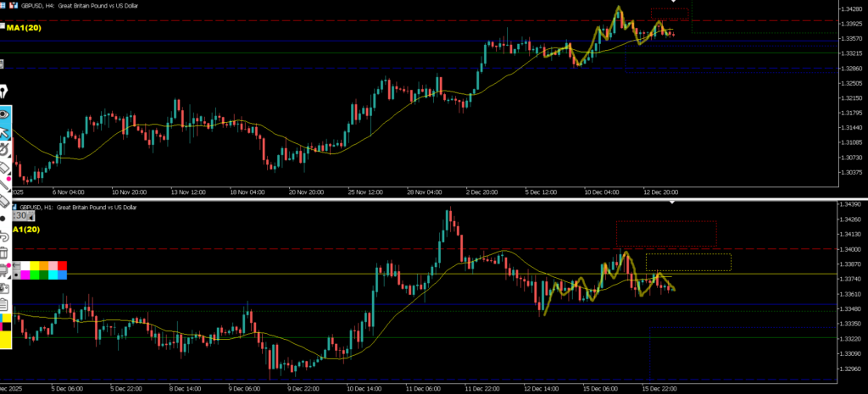Screen dimensions: 868x394
Task: Click the 13 Nov 12:00 time label
Action: pos(189,192)
